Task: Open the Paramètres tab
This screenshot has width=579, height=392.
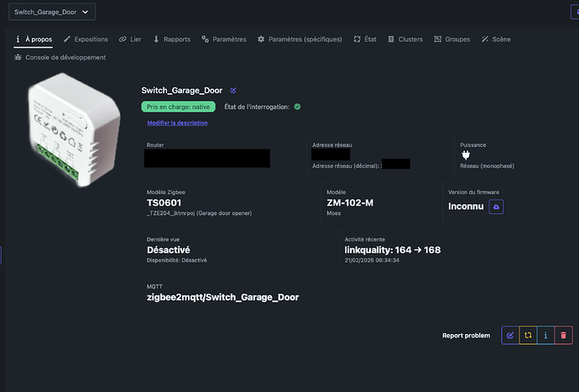Action: pyautogui.click(x=224, y=39)
